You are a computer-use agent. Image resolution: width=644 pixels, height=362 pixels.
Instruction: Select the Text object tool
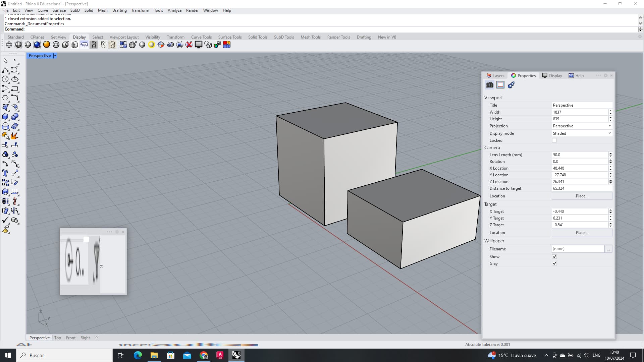(5, 173)
